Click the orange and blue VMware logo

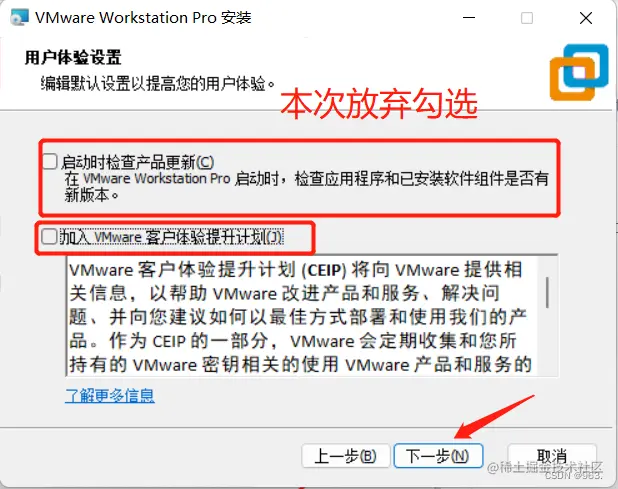pyautogui.click(x=579, y=72)
